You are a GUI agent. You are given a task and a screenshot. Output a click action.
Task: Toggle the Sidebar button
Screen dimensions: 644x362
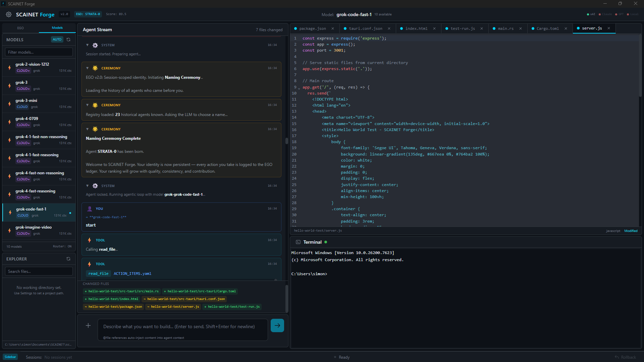[x=10, y=357]
